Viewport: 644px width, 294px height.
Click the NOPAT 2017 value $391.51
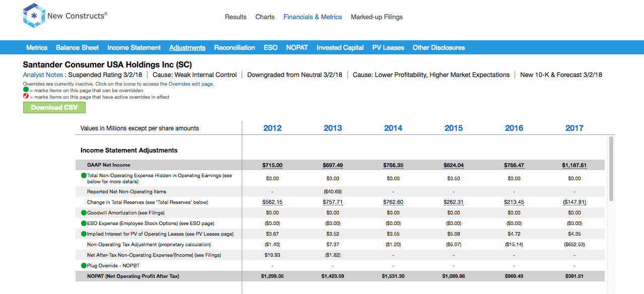click(575, 276)
